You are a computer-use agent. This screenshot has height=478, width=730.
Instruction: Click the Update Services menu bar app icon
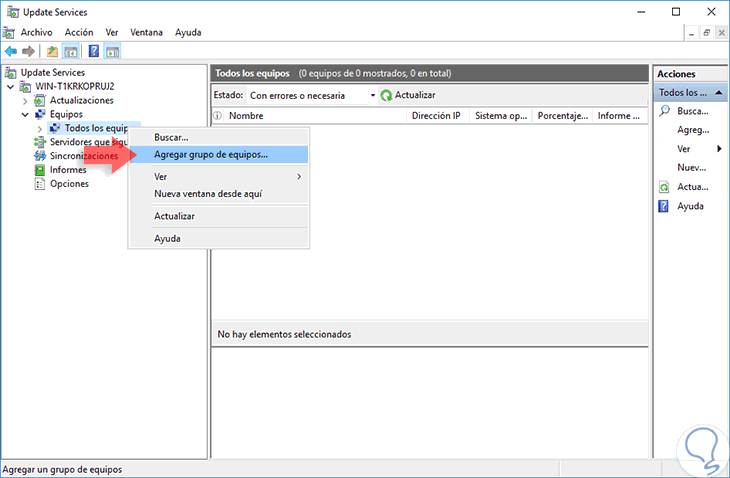point(9,33)
